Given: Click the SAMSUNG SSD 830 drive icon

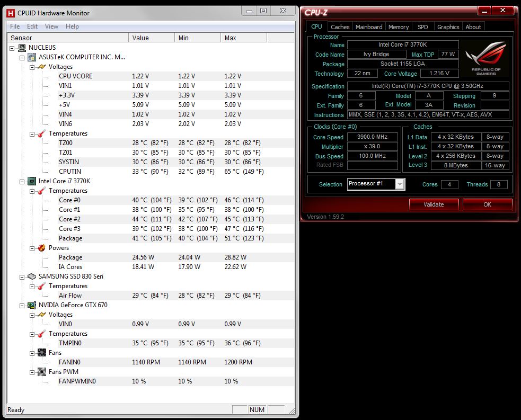Looking at the screenshot, I should [32, 276].
